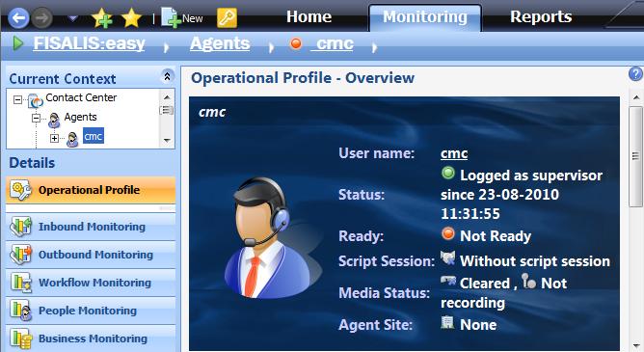This screenshot has width=644, height=352.
Task: Click the Operational Profile gear-wrench icon
Action: [20, 190]
